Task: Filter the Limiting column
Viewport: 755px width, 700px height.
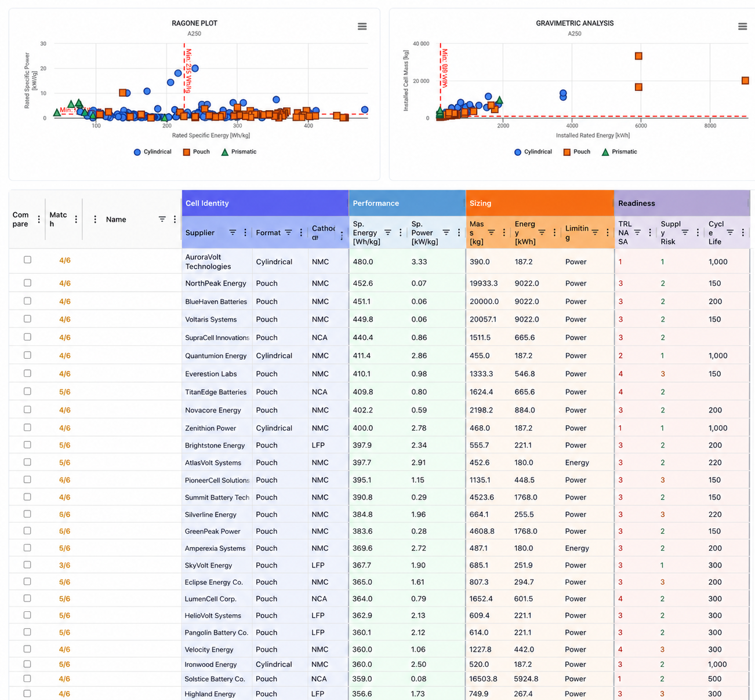Action: [x=595, y=232]
